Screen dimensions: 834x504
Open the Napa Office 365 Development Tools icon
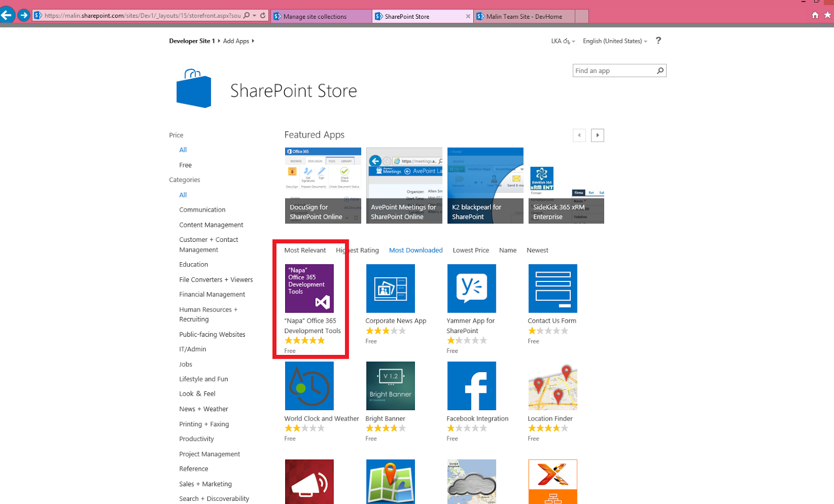309,288
